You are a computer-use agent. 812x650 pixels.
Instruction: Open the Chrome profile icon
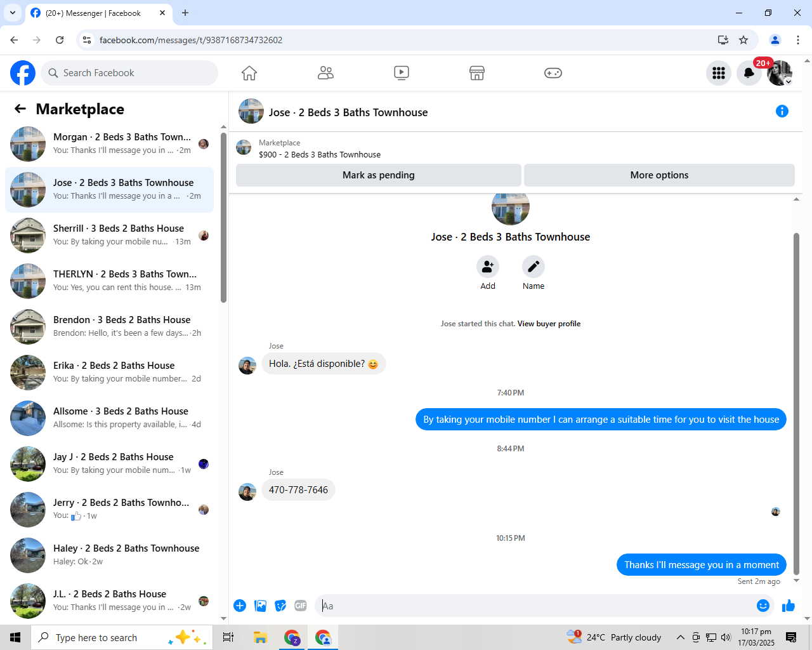(x=775, y=40)
